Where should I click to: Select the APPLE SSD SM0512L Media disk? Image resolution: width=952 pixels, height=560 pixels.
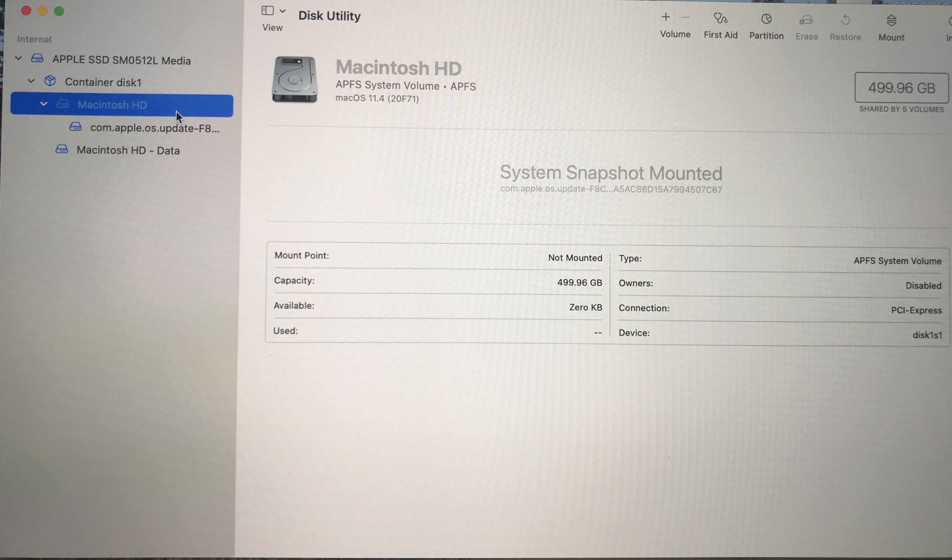[121, 60]
